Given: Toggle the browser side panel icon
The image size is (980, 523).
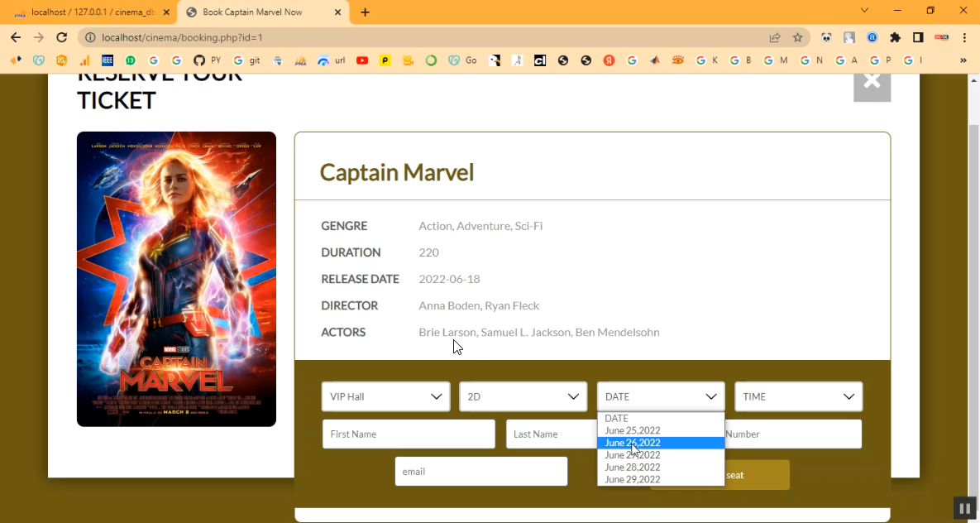Looking at the screenshot, I should [918, 37].
